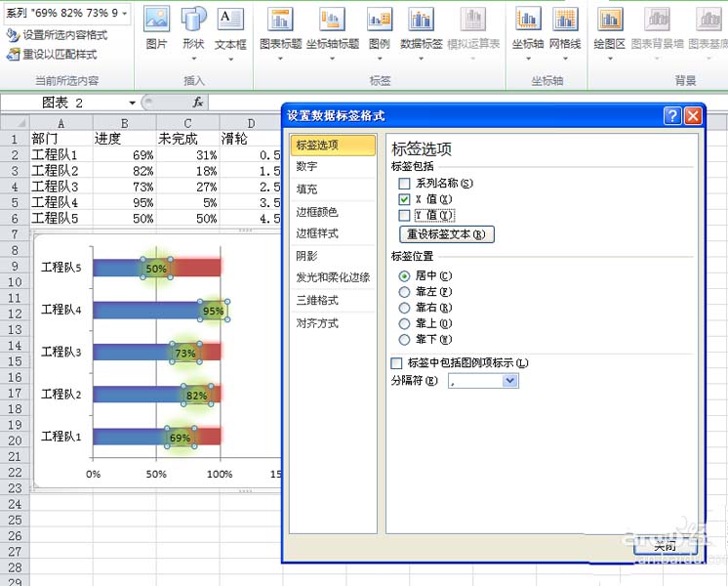Click 设置所选内容格式 format selection
This screenshot has height=586, width=728.
tap(57, 35)
